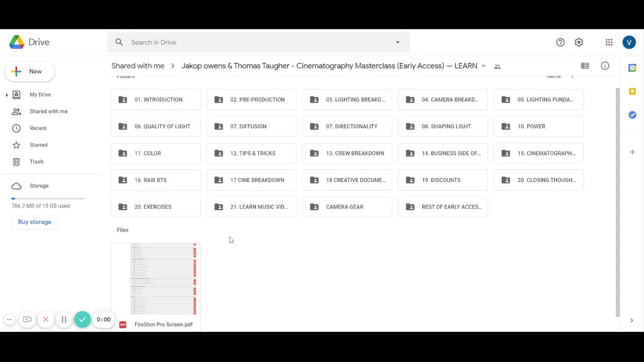Open folder 18 CREATIVE DOCUME...
Screen dimensions: 644x362
click(x=347, y=180)
